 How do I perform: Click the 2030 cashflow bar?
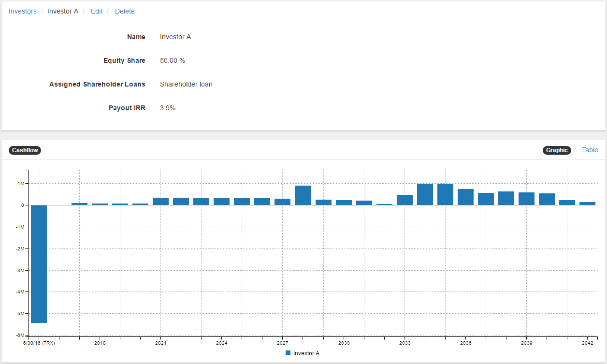tap(344, 203)
